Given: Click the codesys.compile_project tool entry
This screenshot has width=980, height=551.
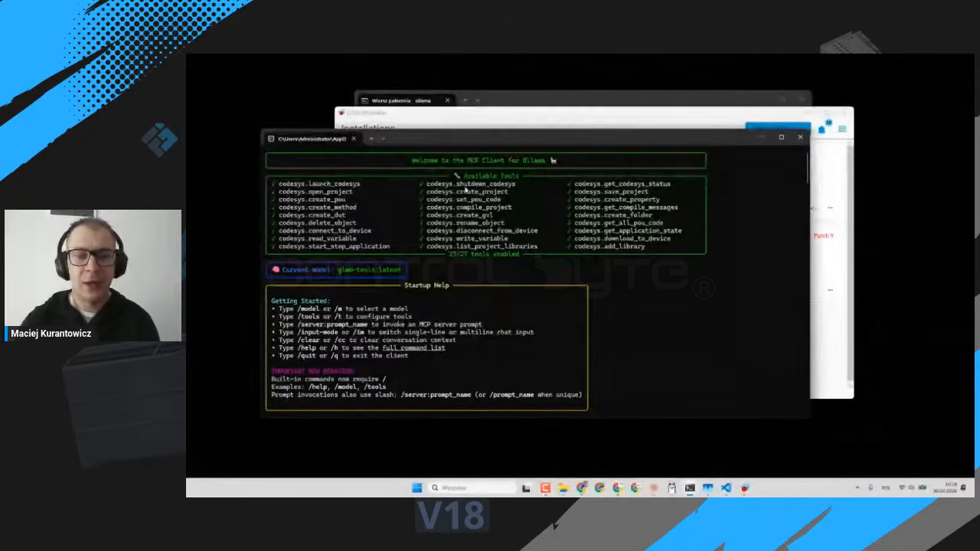Looking at the screenshot, I should click(x=469, y=207).
